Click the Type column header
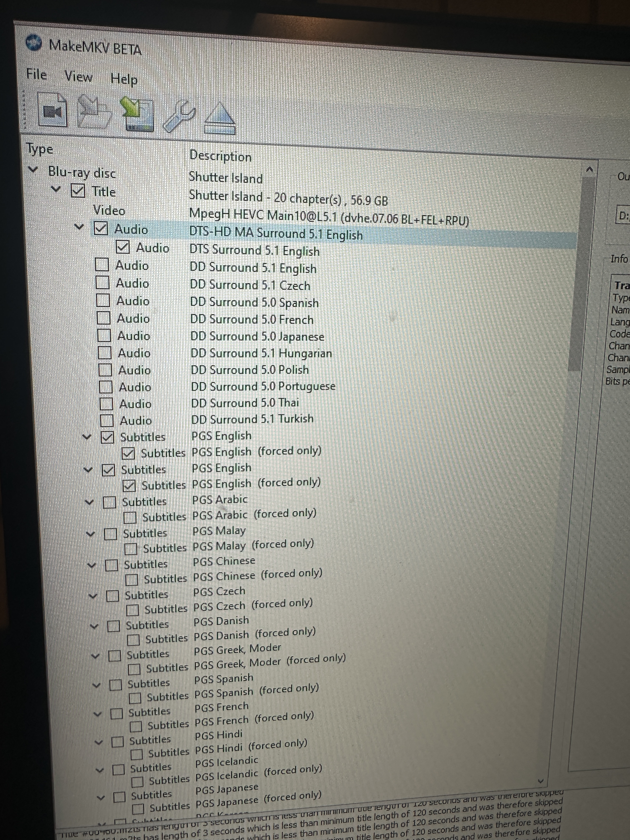 (x=40, y=149)
